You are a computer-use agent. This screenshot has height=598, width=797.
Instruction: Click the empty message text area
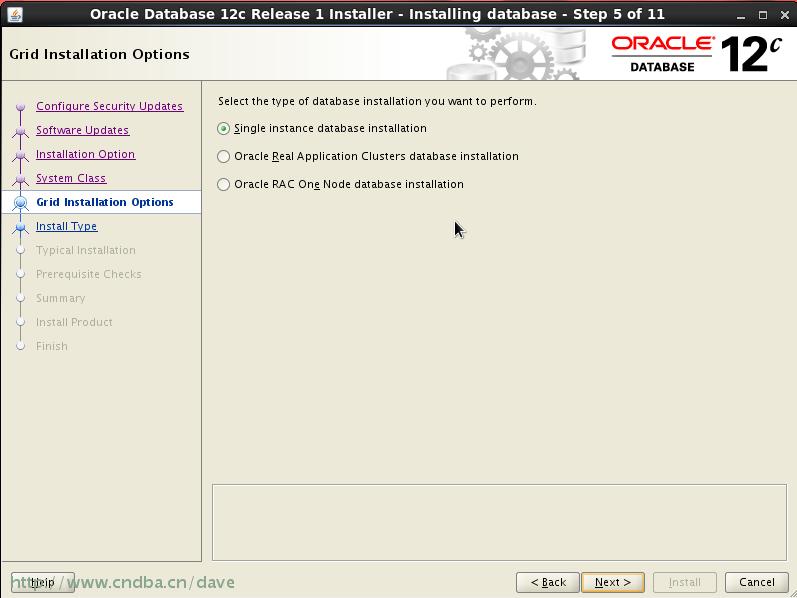[x=499, y=522]
